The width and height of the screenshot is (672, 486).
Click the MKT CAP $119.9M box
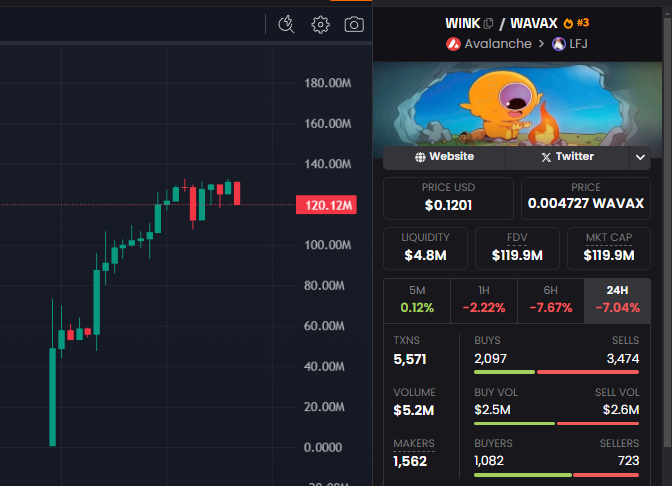click(609, 248)
